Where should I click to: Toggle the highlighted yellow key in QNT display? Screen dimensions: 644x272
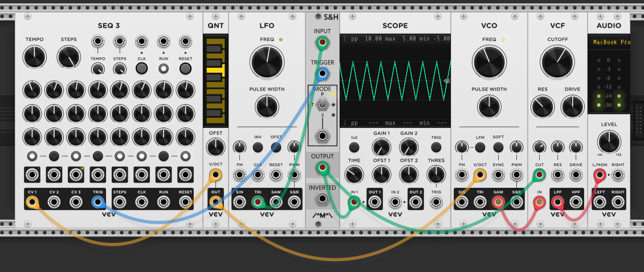[x=215, y=71]
